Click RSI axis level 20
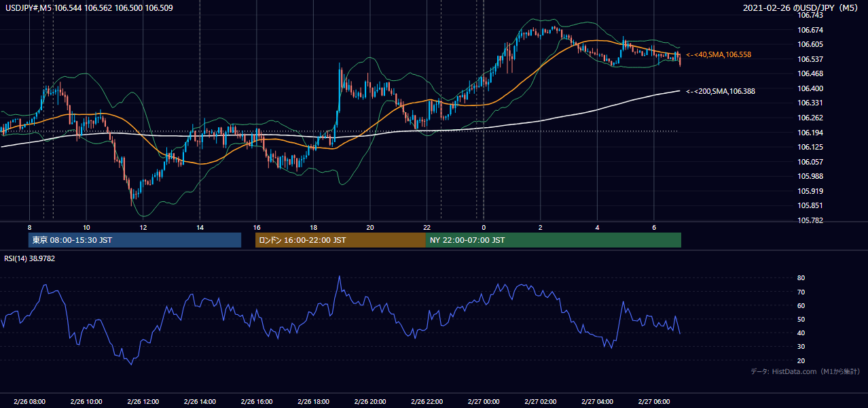This screenshot has width=868, height=408. pyautogui.click(x=801, y=360)
